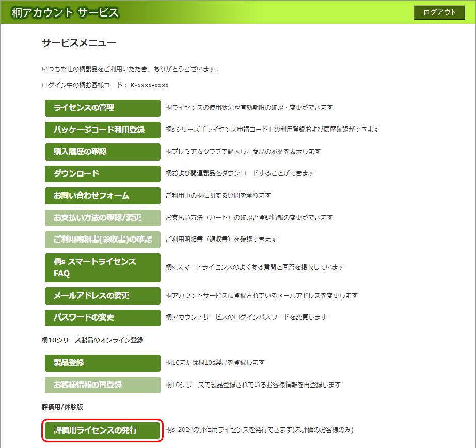Open 購入履歴の確認

click(103, 152)
